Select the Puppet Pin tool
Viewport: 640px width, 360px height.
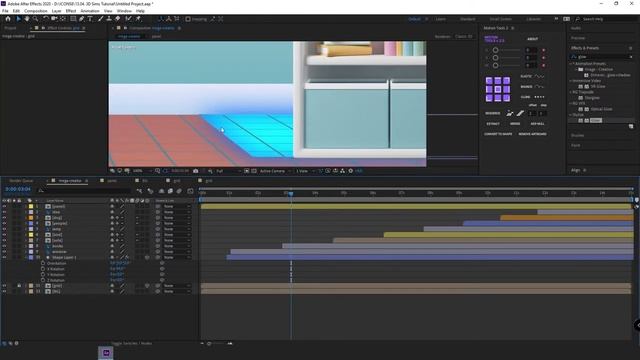pyautogui.click(x=138, y=19)
